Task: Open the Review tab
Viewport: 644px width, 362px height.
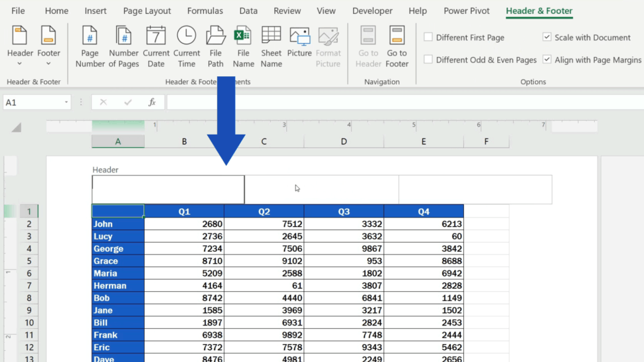Action: pos(287,11)
